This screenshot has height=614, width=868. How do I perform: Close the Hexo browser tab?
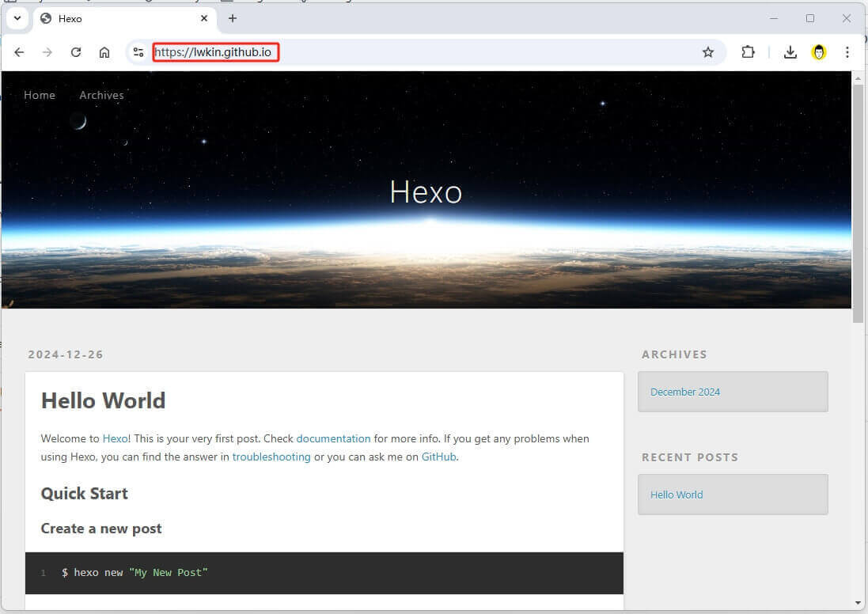[204, 18]
